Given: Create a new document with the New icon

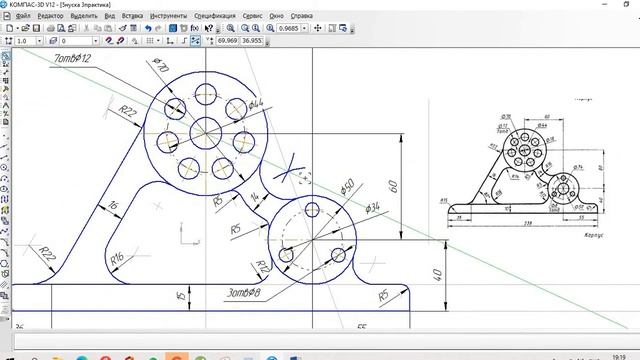Looking at the screenshot, I should click(9, 28).
